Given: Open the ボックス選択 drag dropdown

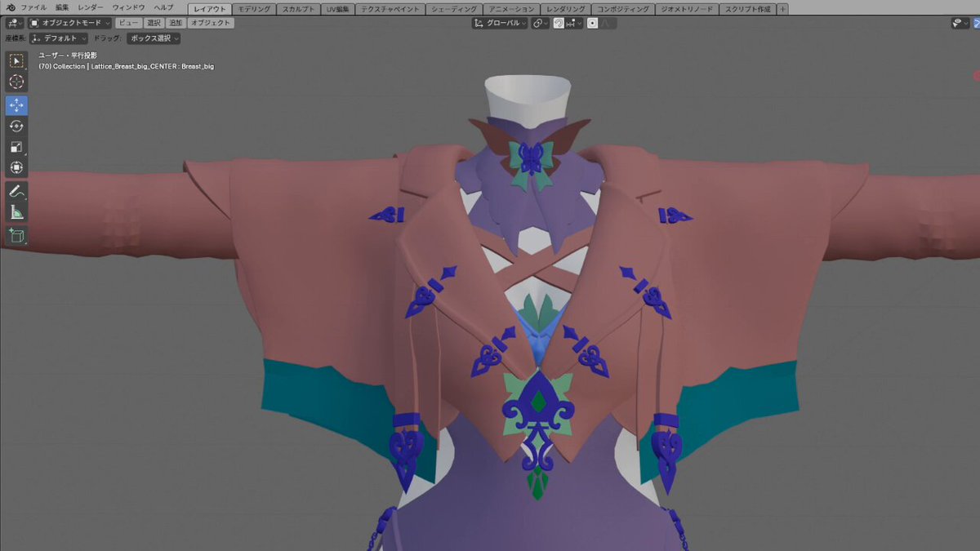Looking at the screenshot, I should (x=154, y=38).
